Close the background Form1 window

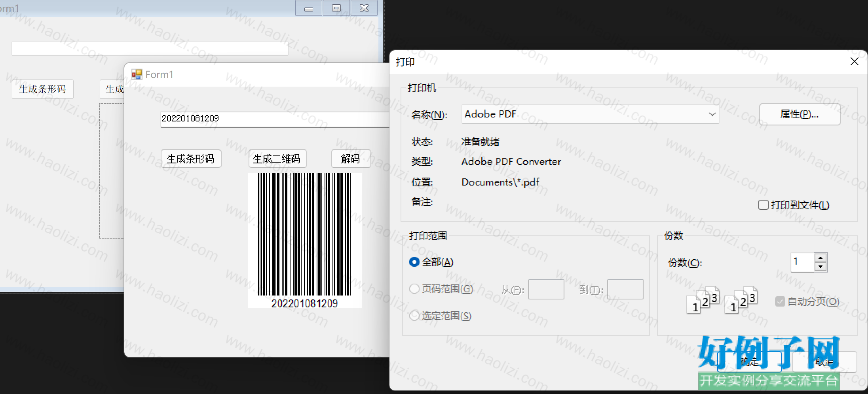point(364,8)
